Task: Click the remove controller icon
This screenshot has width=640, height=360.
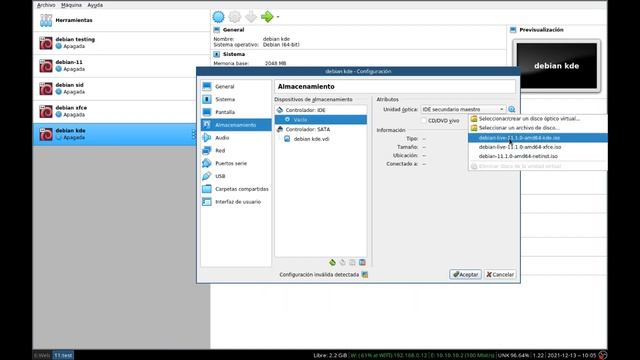Action: [x=342, y=262]
